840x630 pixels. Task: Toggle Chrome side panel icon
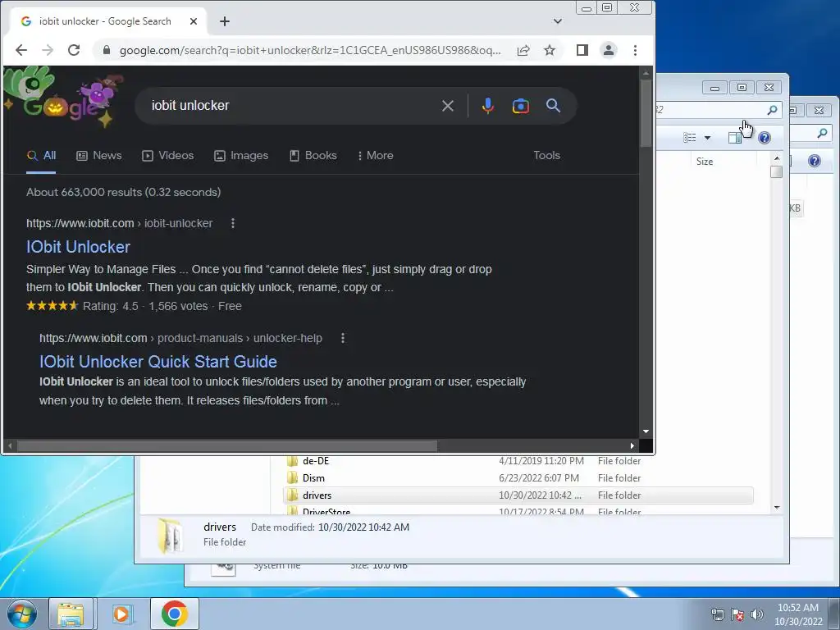click(x=582, y=50)
